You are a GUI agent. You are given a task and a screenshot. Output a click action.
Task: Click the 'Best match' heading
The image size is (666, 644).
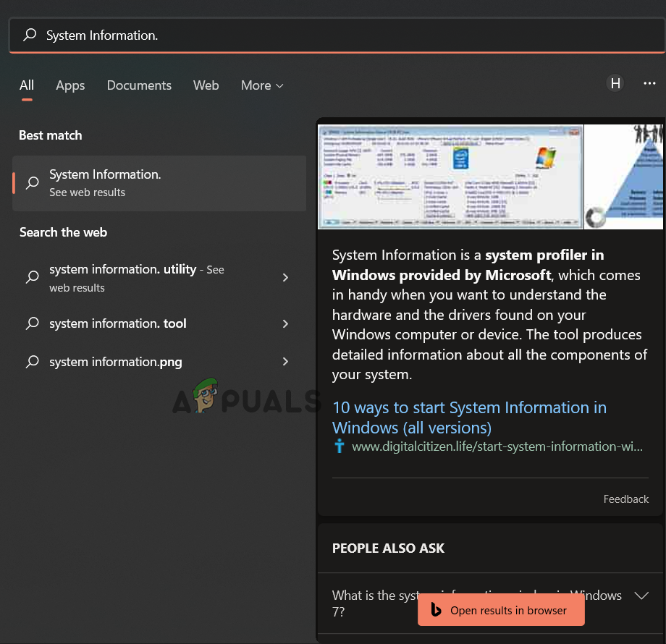[x=51, y=135]
